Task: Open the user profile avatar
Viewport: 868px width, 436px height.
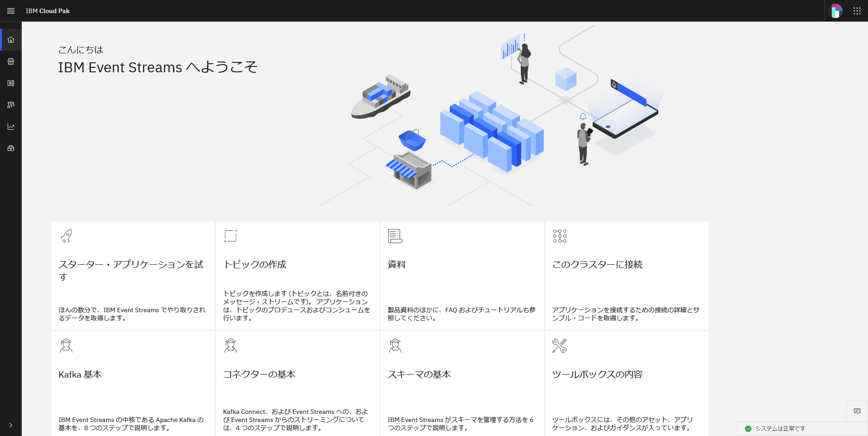Action: click(x=836, y=11)
